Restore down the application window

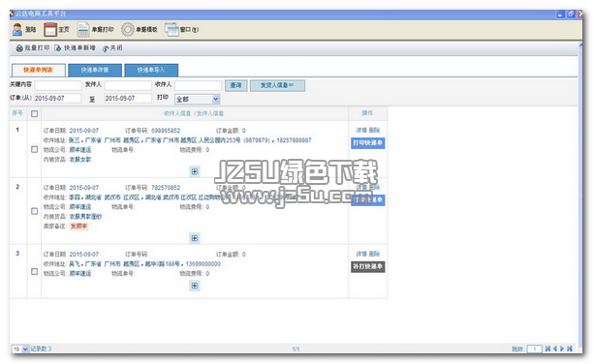571,14
